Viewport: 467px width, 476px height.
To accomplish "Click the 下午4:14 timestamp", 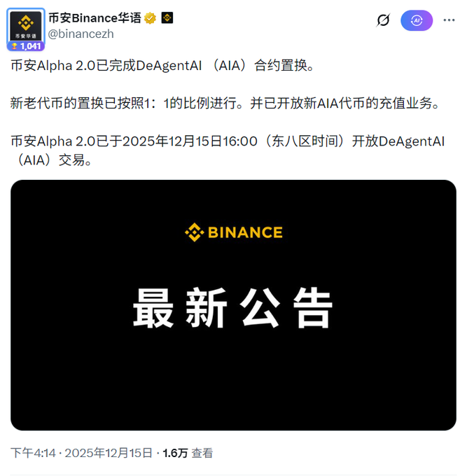I will [x=33, y=453].
